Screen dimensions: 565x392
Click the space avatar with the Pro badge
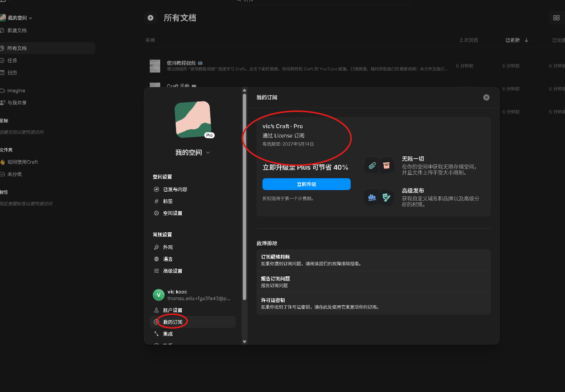click(x=193, y=119)
